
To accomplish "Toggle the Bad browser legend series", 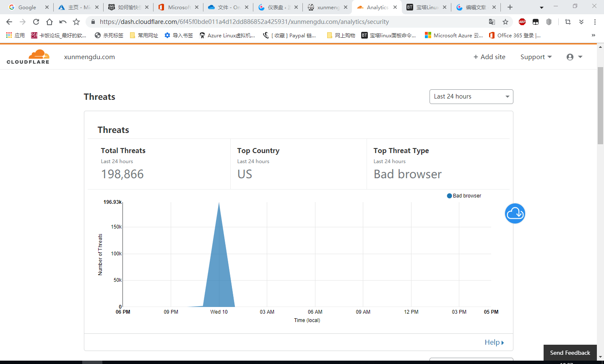I will click(x=464, y=196).
